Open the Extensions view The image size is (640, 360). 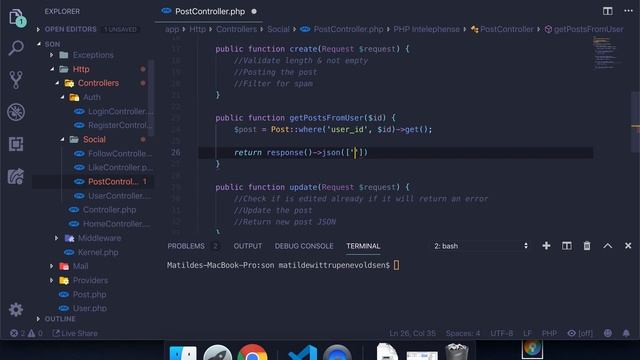(16, 144)
